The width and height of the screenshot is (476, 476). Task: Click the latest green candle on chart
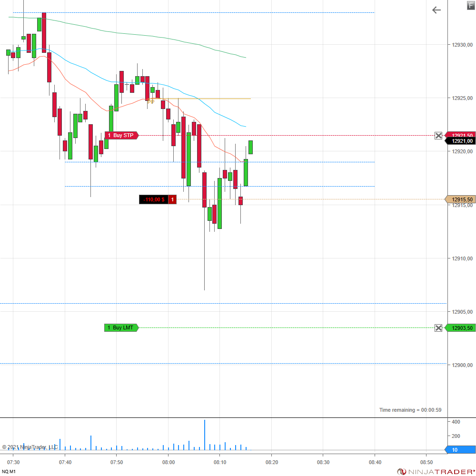tap(251, 147)
